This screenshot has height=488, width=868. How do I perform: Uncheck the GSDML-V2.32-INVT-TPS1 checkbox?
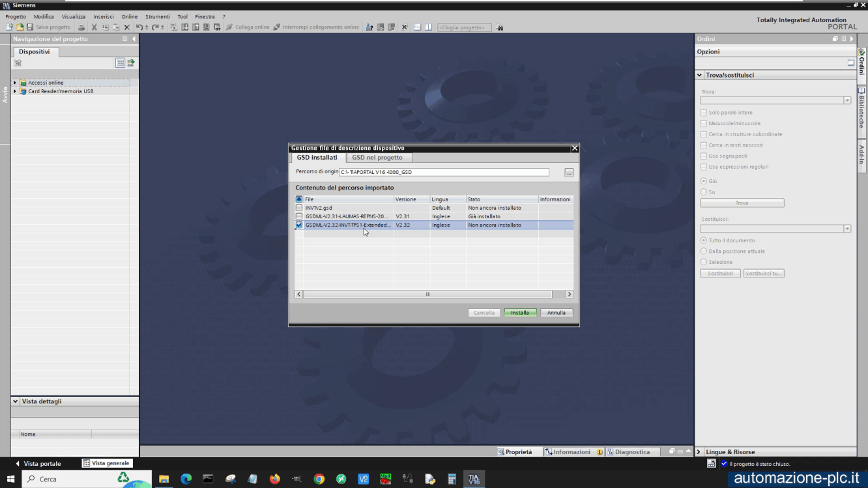click(x=299, y=225)
